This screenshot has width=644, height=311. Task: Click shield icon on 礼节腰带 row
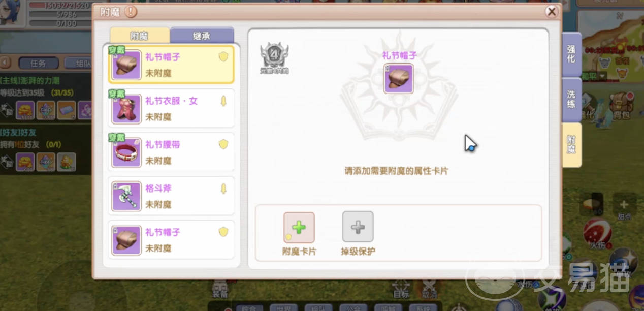click(x=223, y=144)
